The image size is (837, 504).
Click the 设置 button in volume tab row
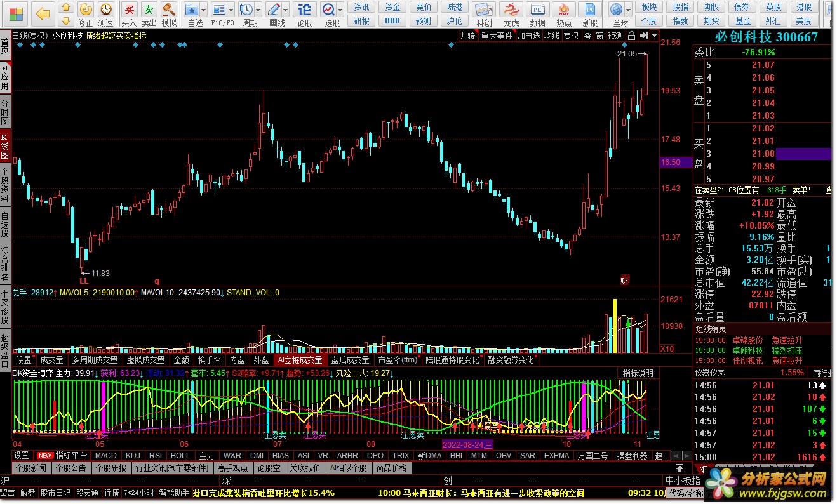pos(23,360)
